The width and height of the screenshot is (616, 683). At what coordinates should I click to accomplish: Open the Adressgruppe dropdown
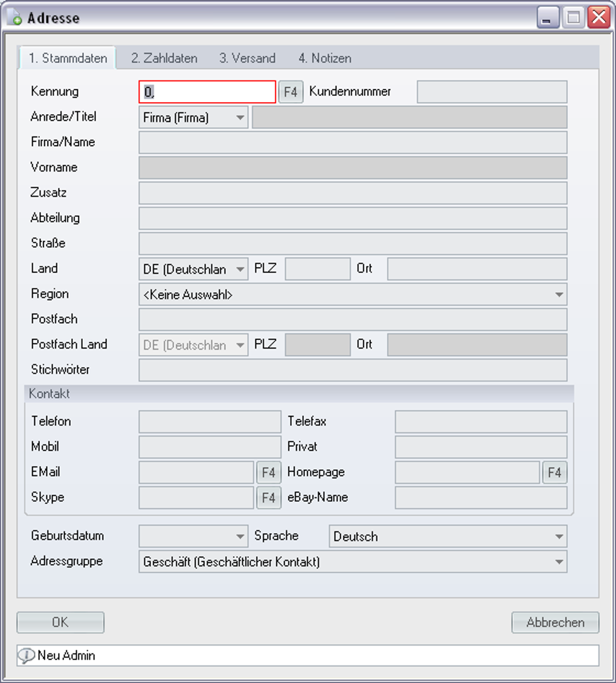coord(559,562)
